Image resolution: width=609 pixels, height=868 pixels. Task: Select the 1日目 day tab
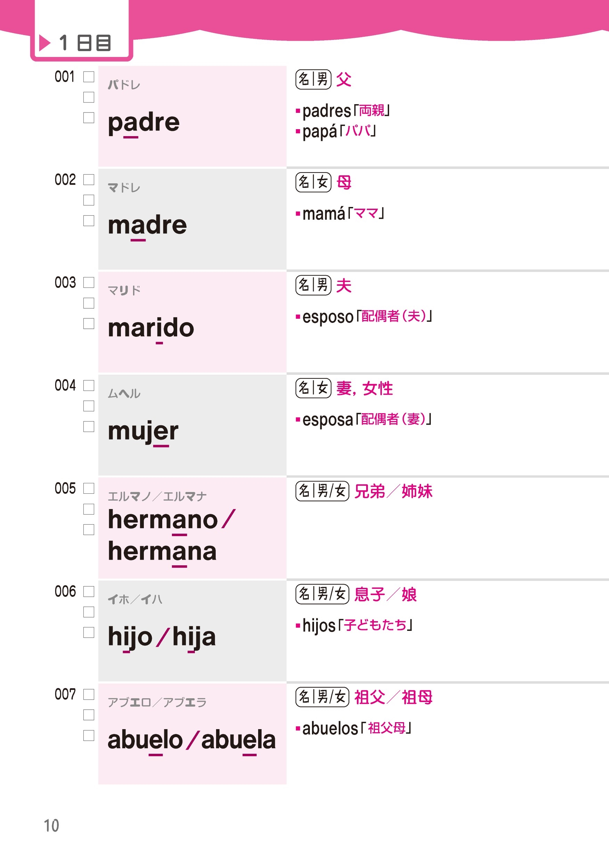[82, 42]
